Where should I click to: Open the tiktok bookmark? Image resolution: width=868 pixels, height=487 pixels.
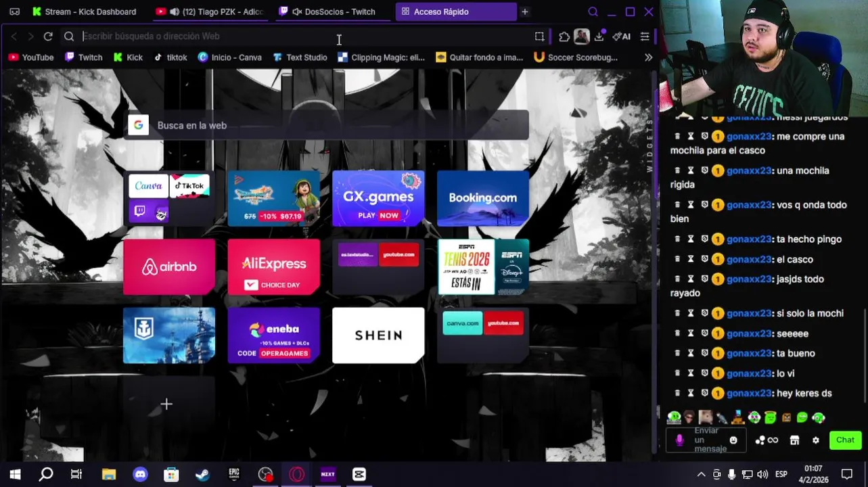(x=170, y=57)
